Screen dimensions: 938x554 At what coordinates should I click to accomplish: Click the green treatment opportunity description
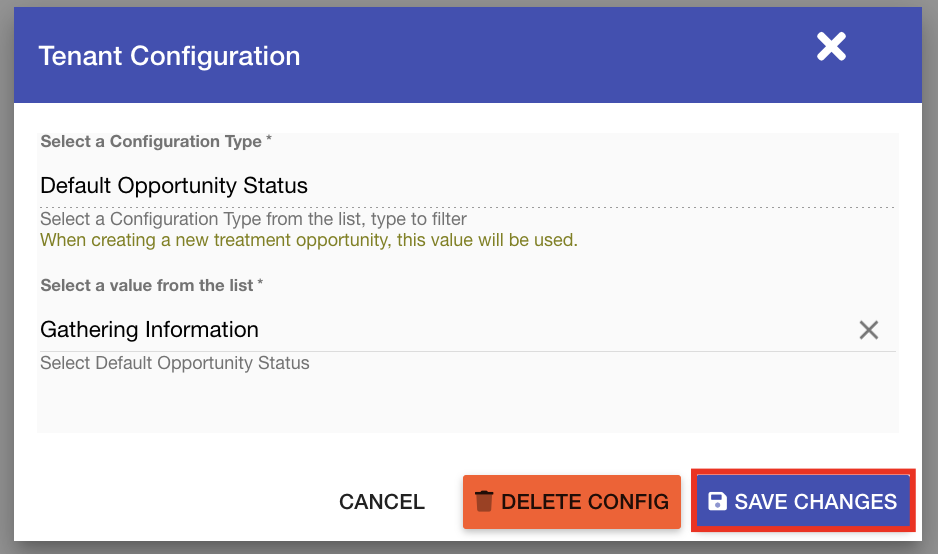pyautogui.click(x=308, y=241)
